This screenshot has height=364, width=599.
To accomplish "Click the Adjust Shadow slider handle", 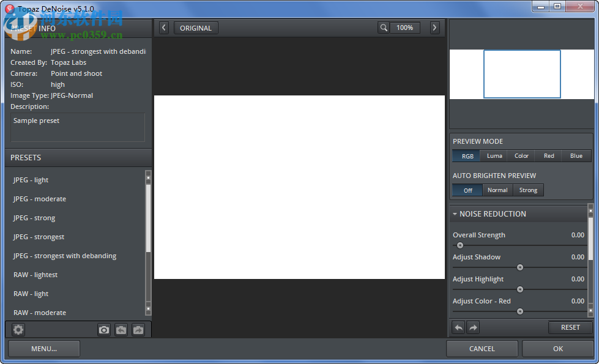I will click(x=520, y=267).
